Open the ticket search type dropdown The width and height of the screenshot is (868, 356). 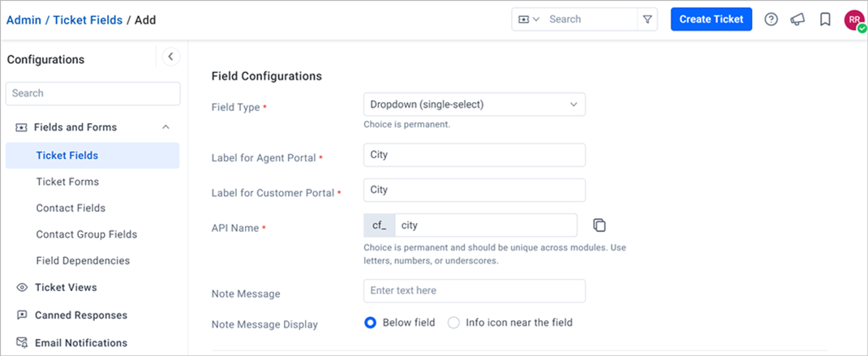(529, 19)
